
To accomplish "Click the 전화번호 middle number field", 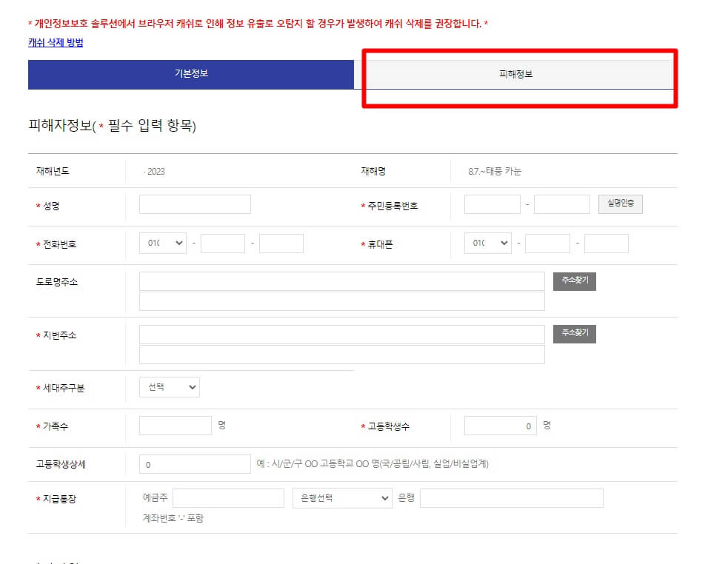I will [x=223, y=244].
